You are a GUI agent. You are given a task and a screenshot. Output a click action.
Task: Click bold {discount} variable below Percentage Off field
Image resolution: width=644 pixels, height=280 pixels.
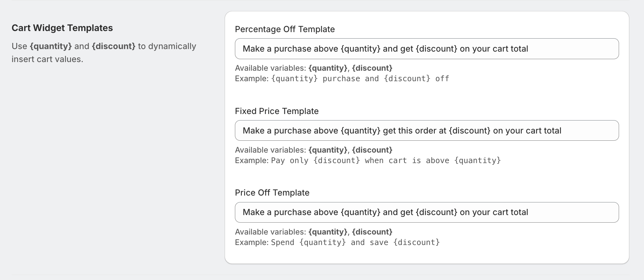pyautogui.click(x=372, y=68)
